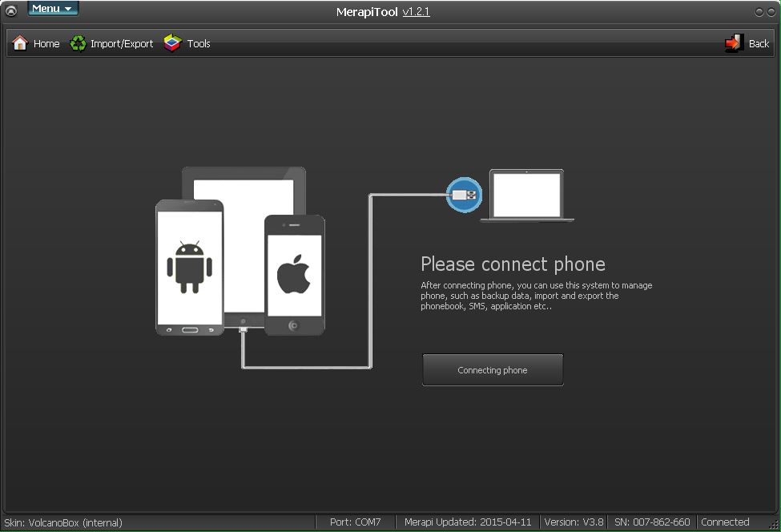This screenshot has height=532, width=781.
Task: Go Back using the toolbar label
Action: click(x=759, y=44)
